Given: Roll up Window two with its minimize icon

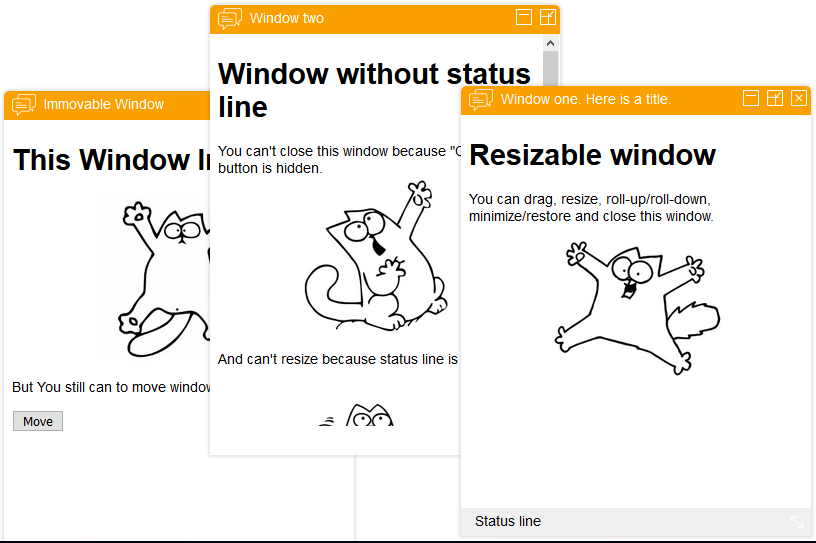Looking at the screenshot, I should pos(523,17).
